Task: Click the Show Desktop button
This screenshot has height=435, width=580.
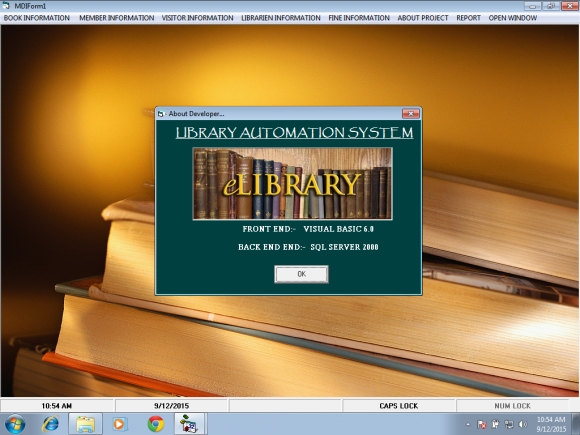Action: (x=576, y=424)
